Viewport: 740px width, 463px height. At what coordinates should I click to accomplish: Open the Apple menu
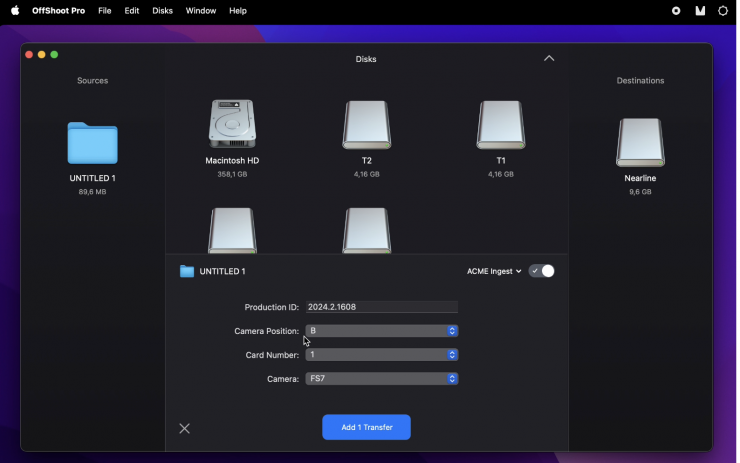15,11
